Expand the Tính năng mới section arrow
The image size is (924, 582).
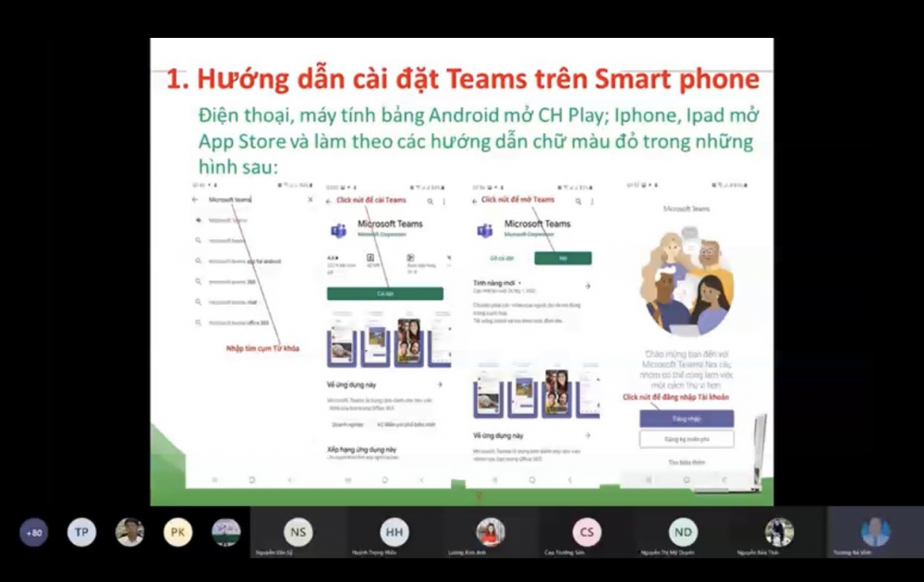[x=587, y=285]
